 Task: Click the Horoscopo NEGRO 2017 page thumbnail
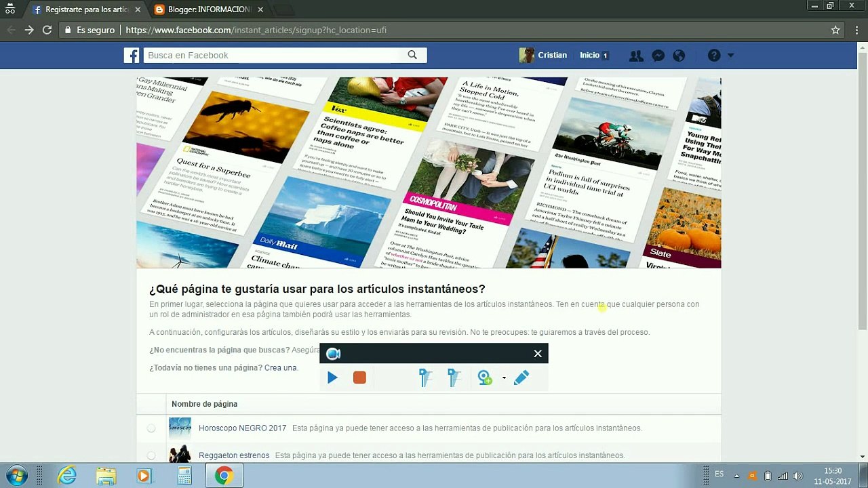180,428
